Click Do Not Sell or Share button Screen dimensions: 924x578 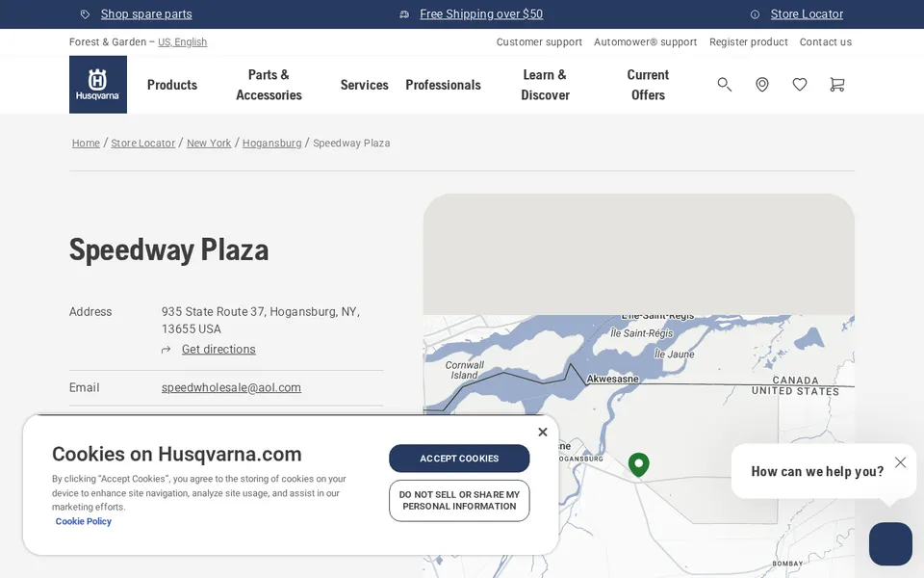point(459,501)
